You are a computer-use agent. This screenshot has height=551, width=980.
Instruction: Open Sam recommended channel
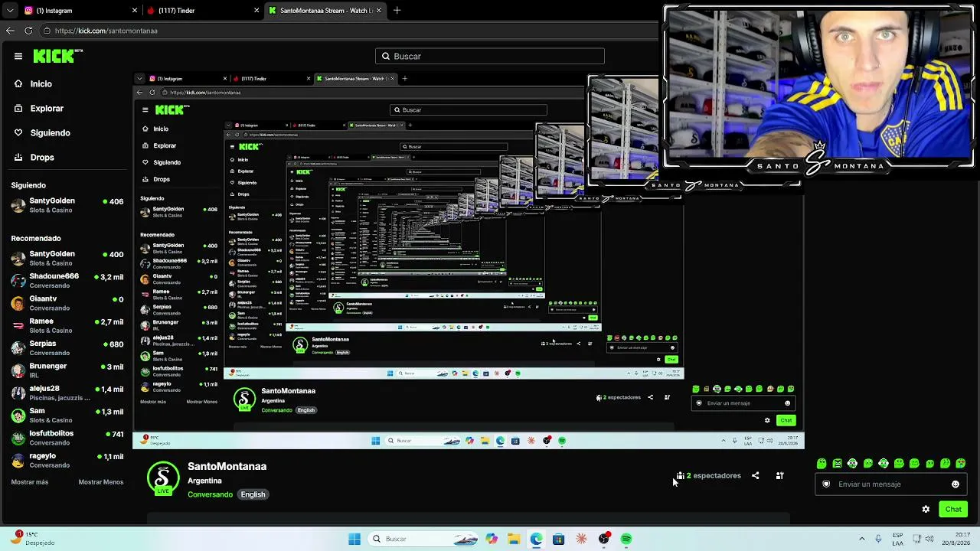[67, 416]
